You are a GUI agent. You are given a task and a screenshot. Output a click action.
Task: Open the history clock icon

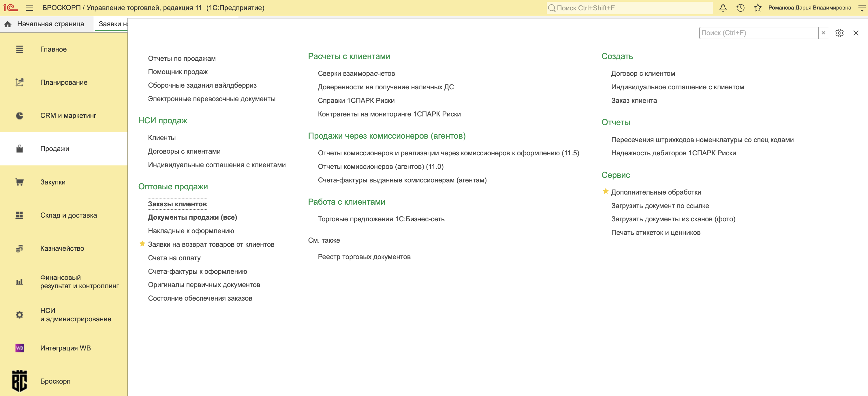[740, 8]
